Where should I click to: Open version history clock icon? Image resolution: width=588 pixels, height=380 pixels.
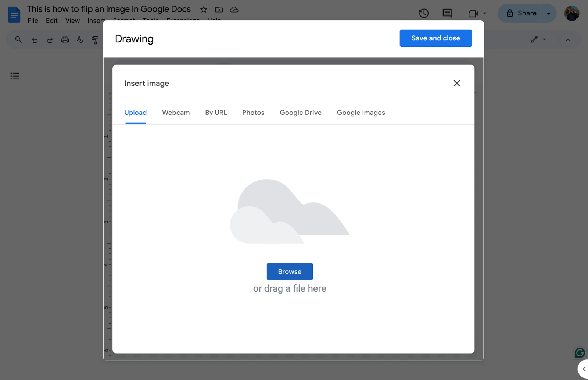[x=424, y=13]
